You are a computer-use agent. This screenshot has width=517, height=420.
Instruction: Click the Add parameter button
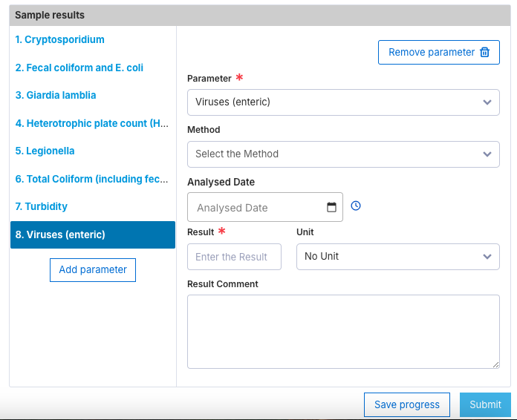tap(93, 270)
